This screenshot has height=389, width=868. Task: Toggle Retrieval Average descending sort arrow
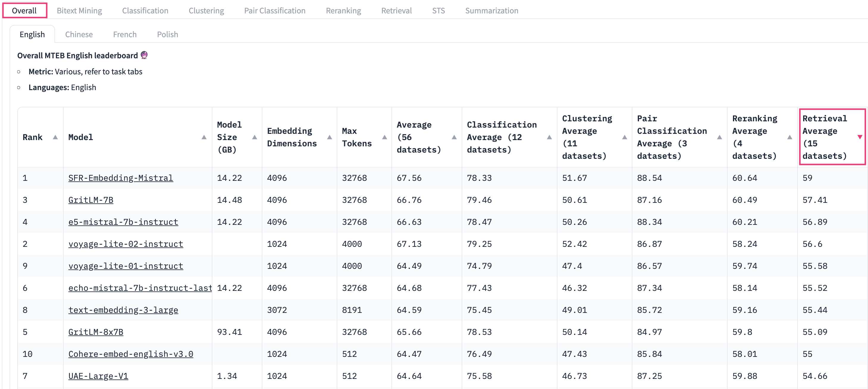click(x=859, y=137)
